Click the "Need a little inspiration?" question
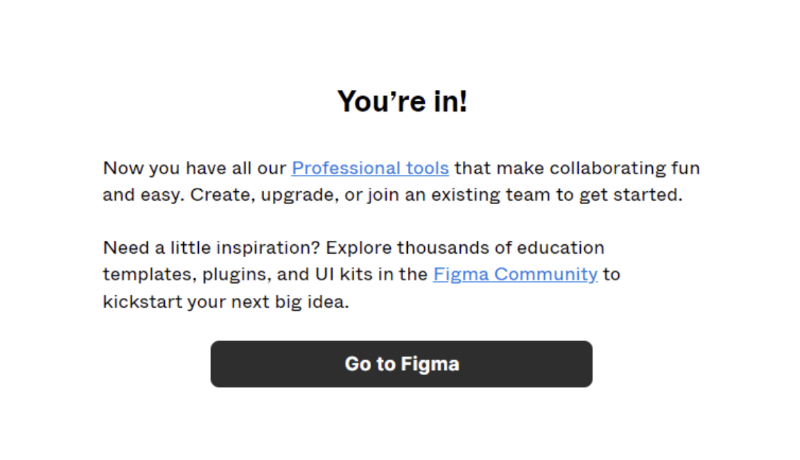The height and width of the screenshot is (460, 800). pos(210,247)
